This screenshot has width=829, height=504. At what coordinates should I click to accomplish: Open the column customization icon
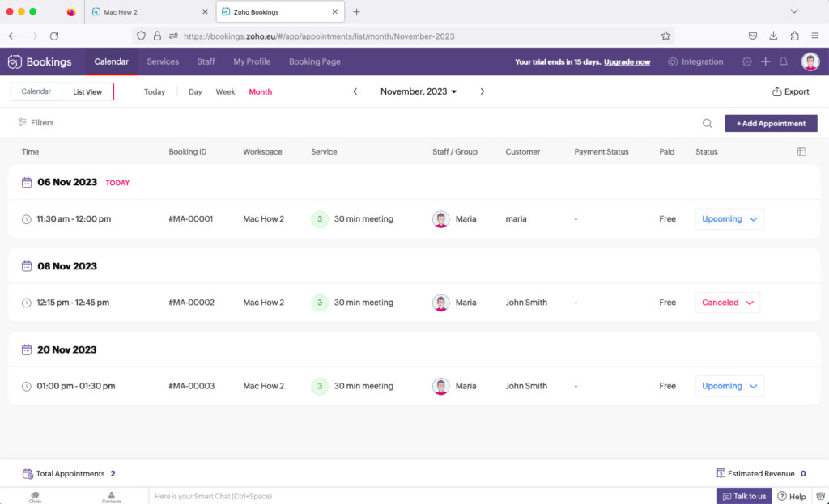pyautogui.click(x=801, y=152)
